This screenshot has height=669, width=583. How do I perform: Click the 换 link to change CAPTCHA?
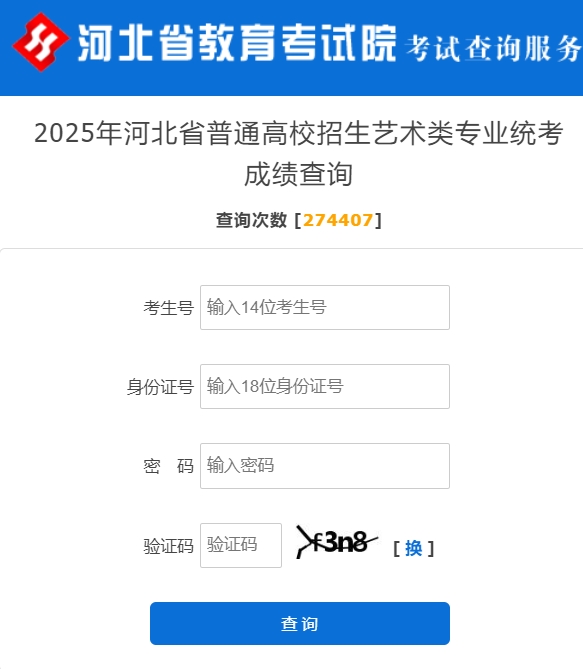click(413, 548)
